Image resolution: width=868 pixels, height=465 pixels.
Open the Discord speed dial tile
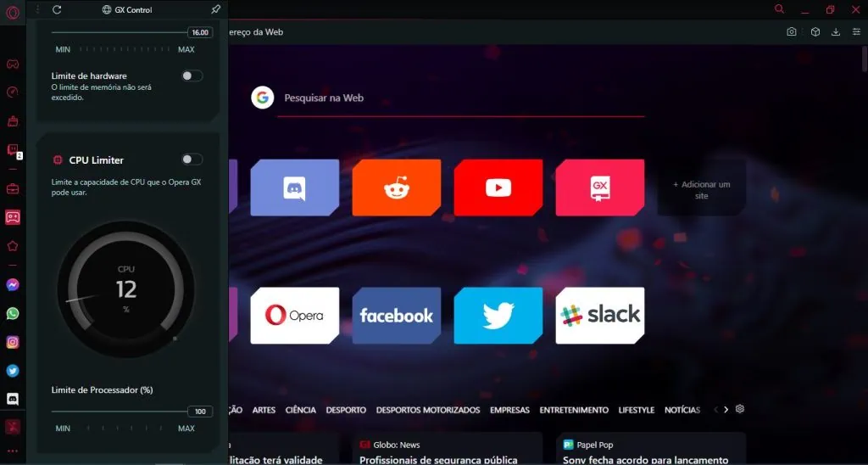coord(294,188)
